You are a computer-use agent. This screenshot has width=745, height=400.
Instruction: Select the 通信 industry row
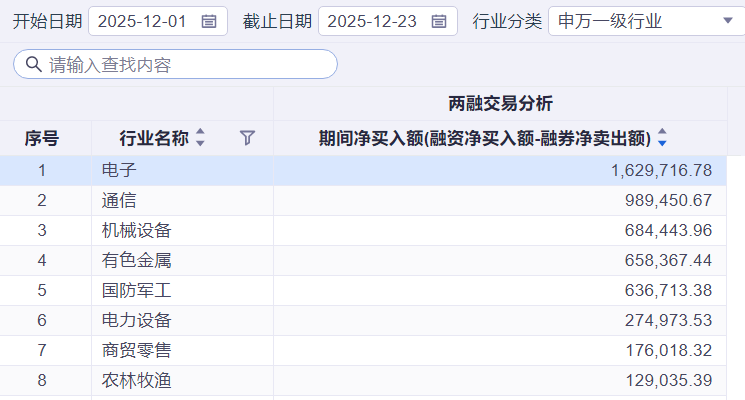(x=363, y=200)
